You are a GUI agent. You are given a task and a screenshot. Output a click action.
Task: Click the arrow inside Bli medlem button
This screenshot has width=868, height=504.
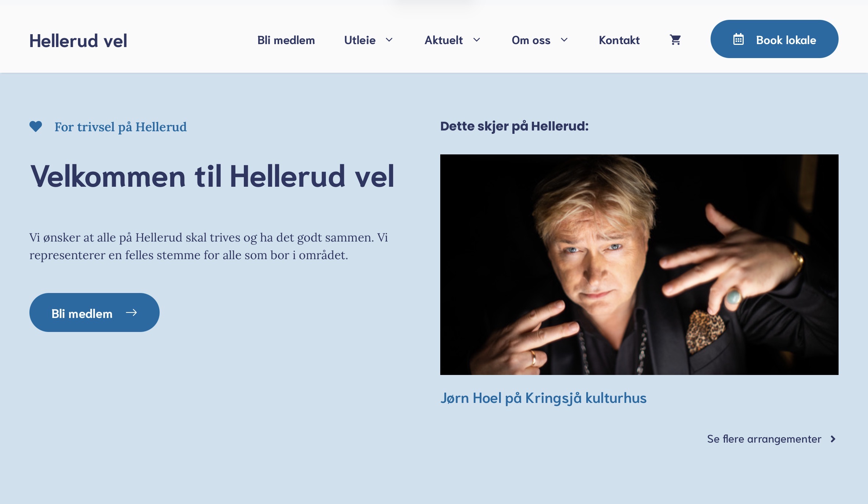pyautogui.click(x=131, y=312)
